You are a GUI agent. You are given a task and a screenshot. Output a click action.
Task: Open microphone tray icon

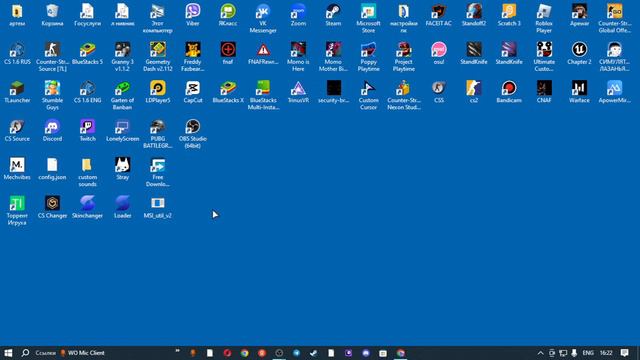point(574,353)
